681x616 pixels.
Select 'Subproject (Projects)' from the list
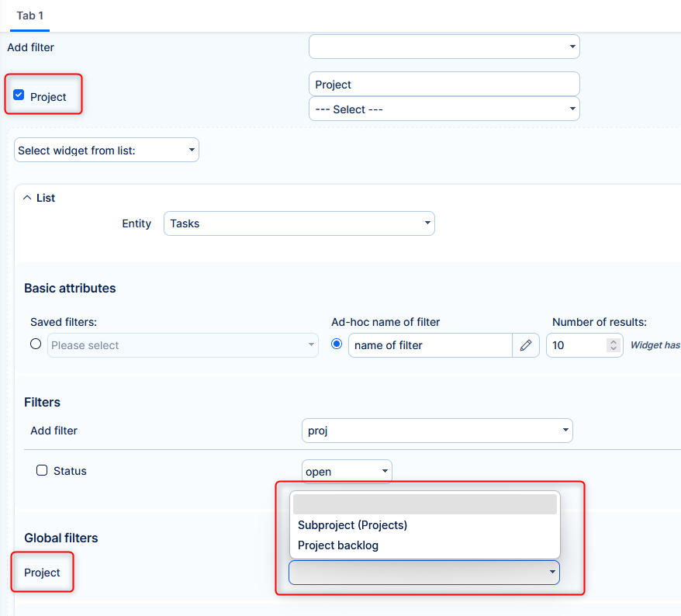click(352, 525)
